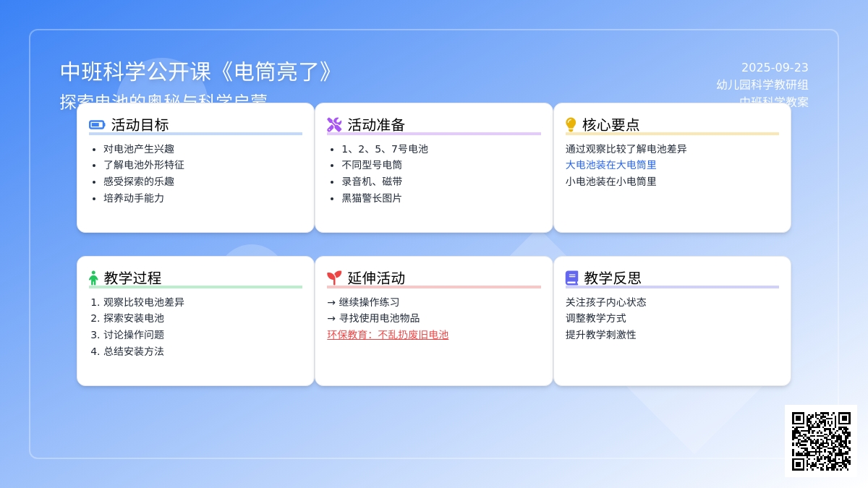The height and width of the screenshot is (488, 868).
Task: Click the 核心要点 heading text
Action: 611,125
